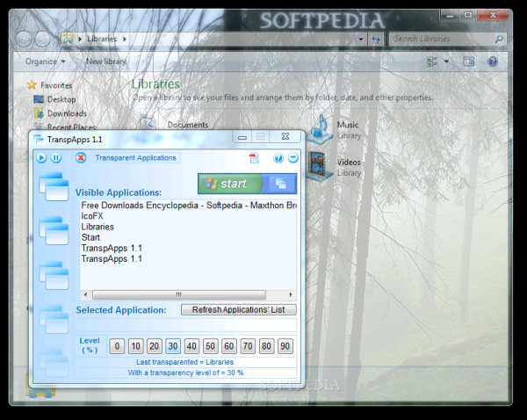Click the top stacked windows icon in sidebar
527x420 pixels.
[x=54, y=186]
